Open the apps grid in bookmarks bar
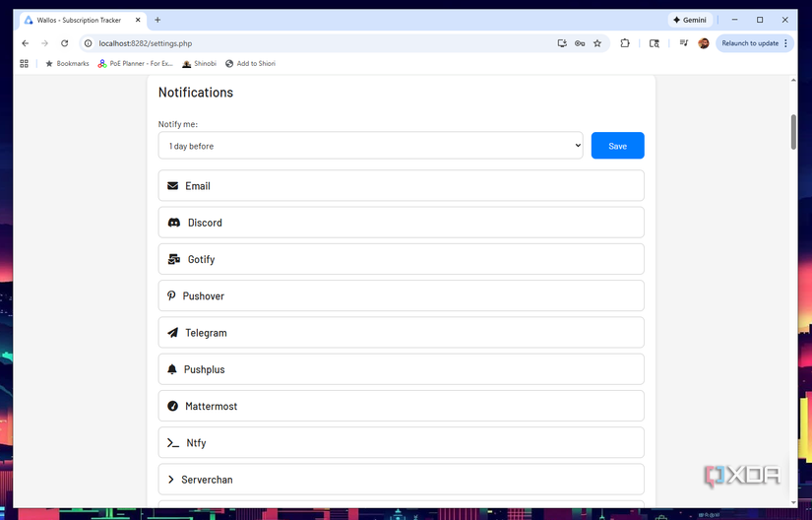The image size is (812, 520). [24, 63]
